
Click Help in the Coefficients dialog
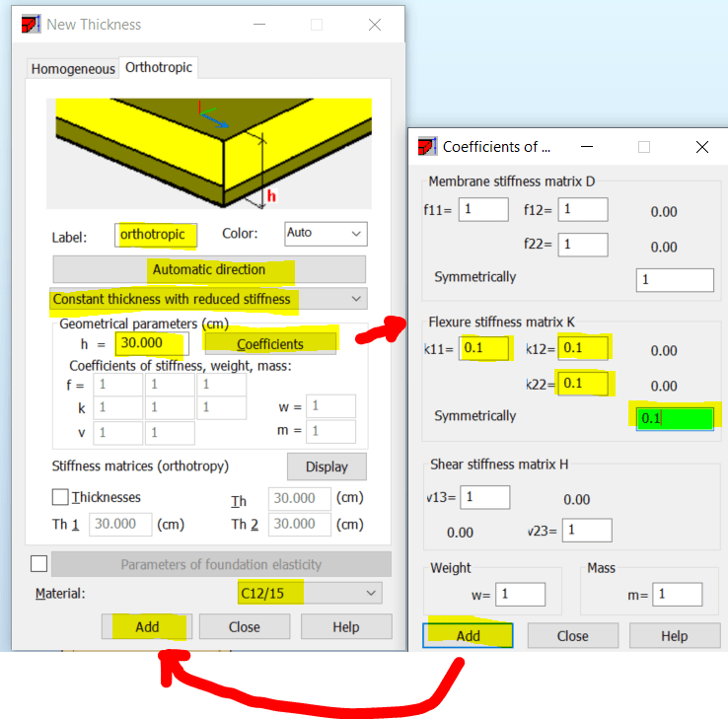coord(674,635)
